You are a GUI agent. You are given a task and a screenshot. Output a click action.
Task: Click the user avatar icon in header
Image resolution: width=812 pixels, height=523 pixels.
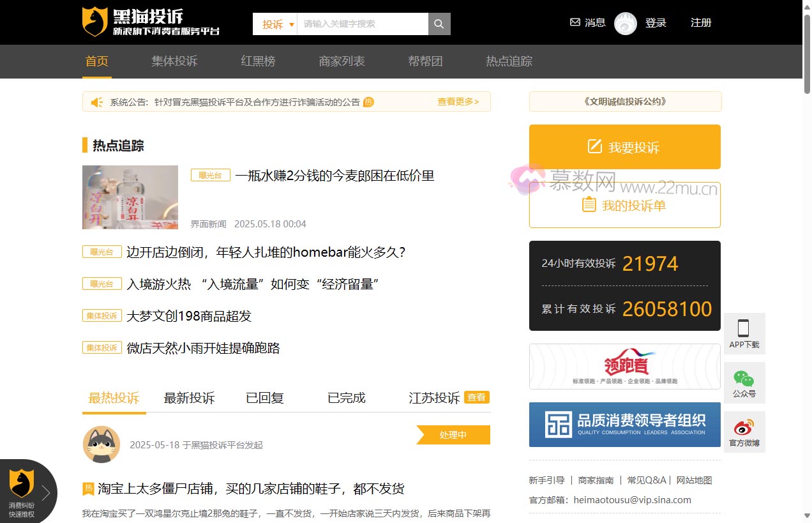625,24
